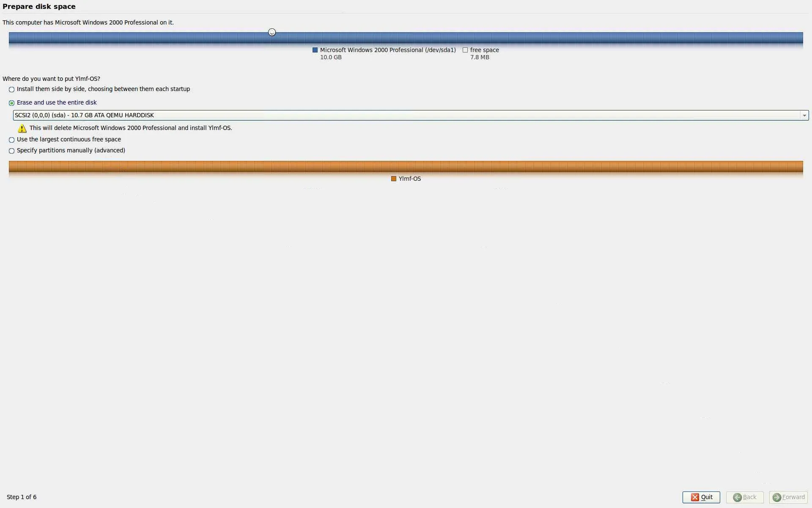Click the disk selector dropdown arrow

tap(804, 115)
